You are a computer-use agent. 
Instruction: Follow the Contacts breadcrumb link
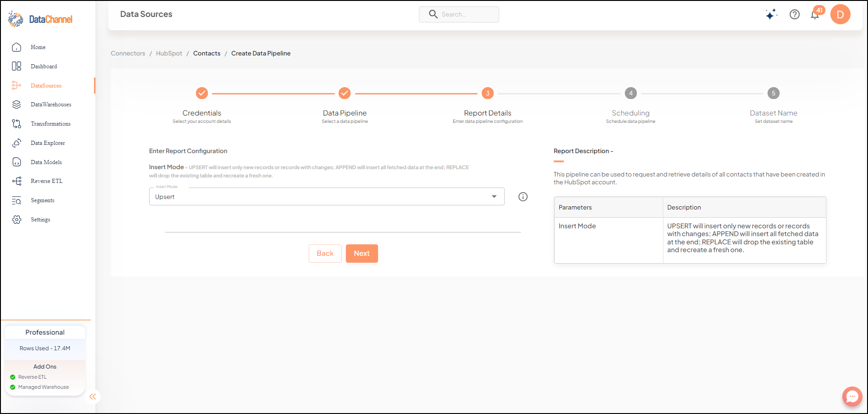click(207, 53)
